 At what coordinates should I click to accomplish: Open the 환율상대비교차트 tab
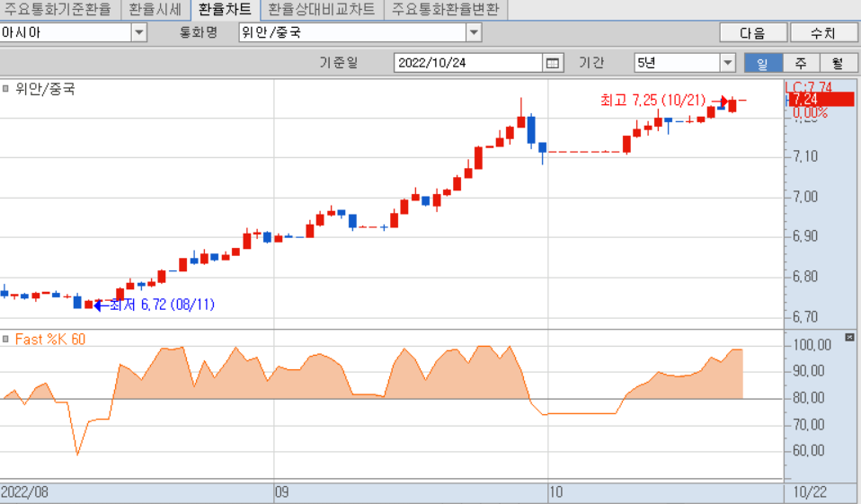(x=321, y=9)
